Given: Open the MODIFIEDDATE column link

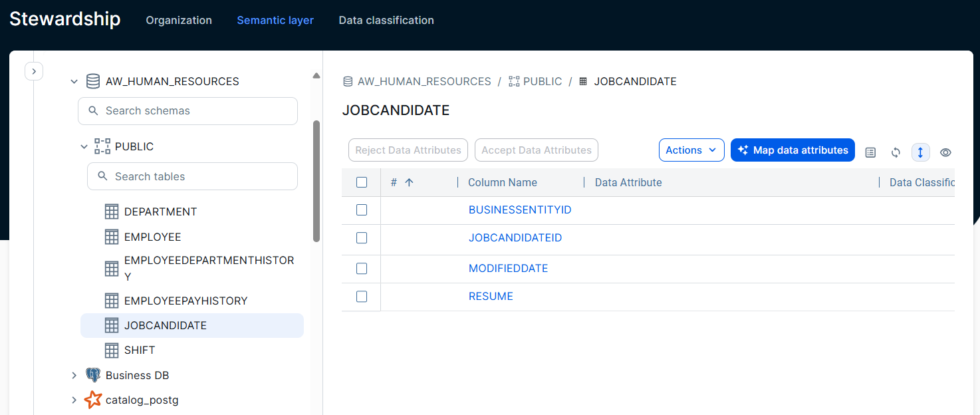Looking at the screenshot, I should coord(508,268).
